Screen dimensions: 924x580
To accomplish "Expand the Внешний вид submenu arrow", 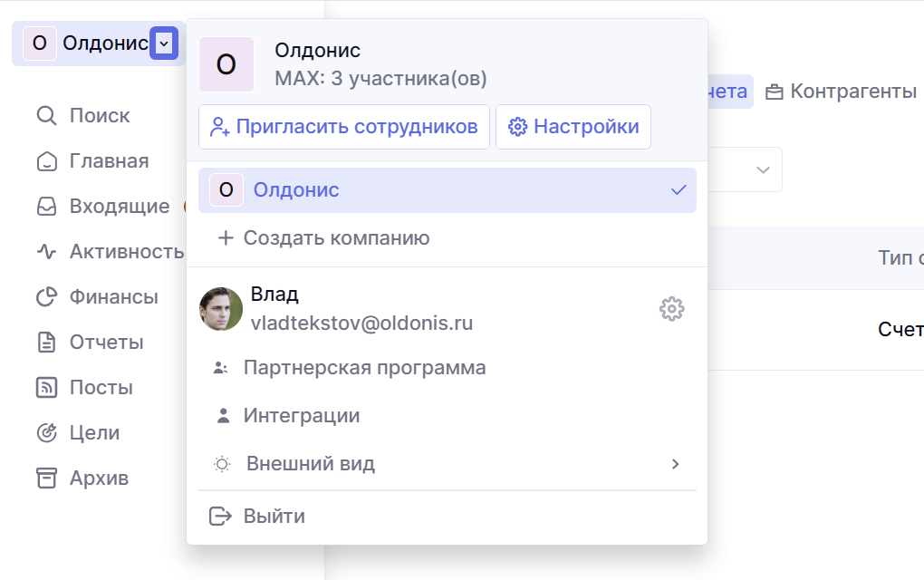I will tap(675, 464).
